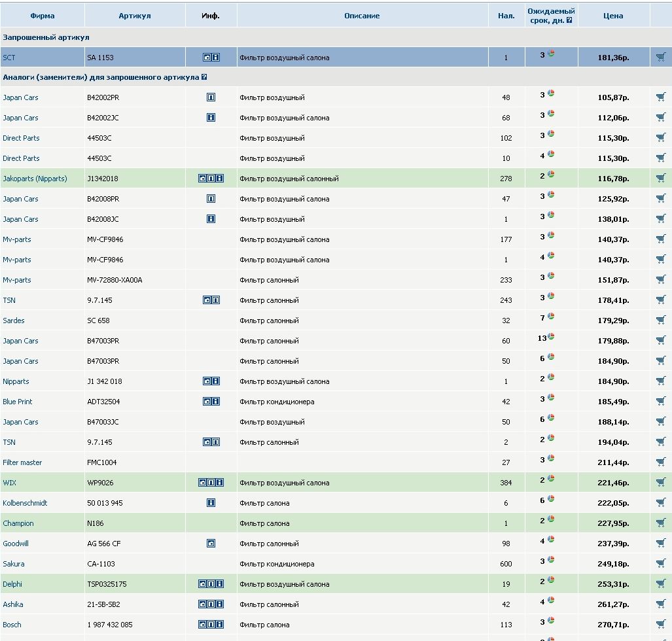The height and width of the screenshot is (641, 672).
Task: Add SCT SA 1153 filter to cart
Action: click(660, 58)
